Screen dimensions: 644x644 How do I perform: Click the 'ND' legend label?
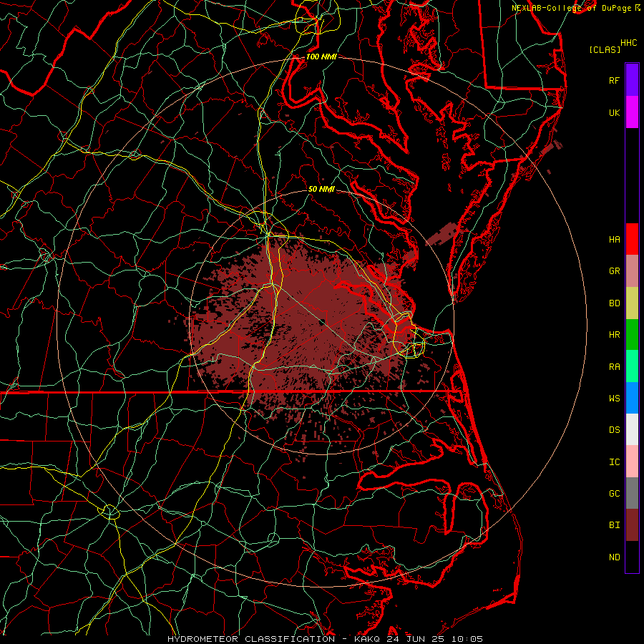[x=614, y=557]
